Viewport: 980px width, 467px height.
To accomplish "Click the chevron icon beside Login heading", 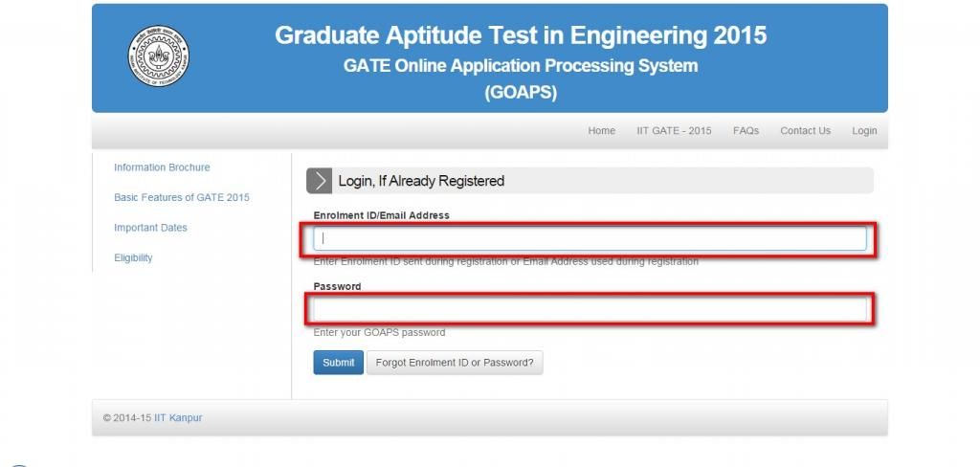I will (320, 181).
